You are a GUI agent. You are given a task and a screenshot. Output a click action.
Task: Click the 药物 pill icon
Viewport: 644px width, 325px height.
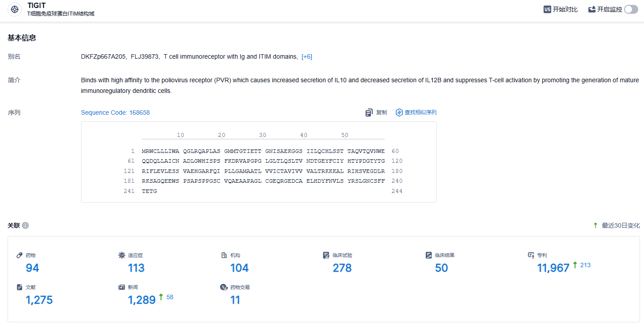pyautogui.click(x=20, y=255)
